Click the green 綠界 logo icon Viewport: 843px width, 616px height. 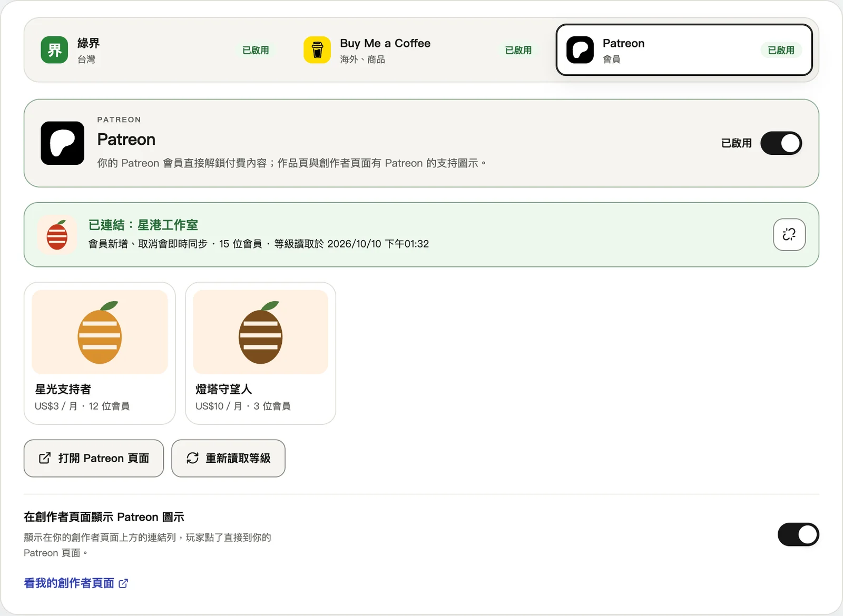point(54,50)
